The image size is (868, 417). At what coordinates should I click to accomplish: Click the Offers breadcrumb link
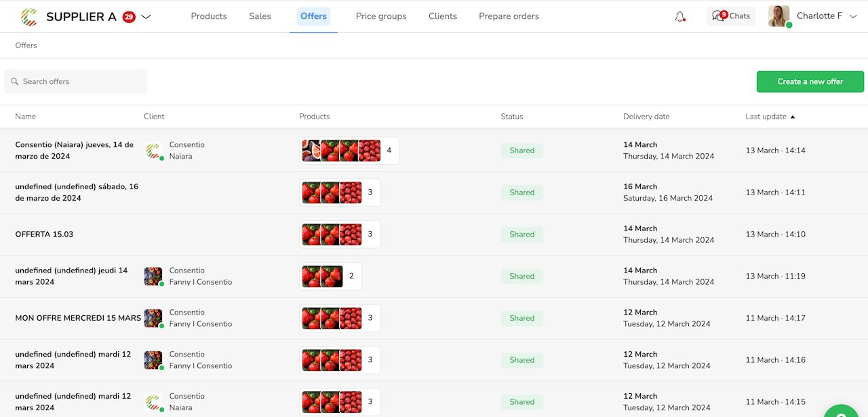pos(26,45)
